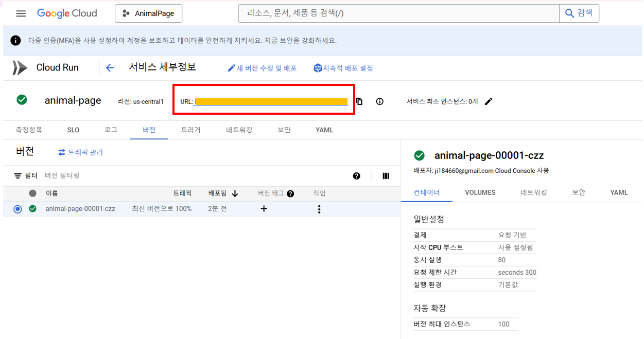Click animal-page-00001-czz revision name in table
Image resolution: width=644 pixels, height=339 pixels.
(x=80, y=209)
